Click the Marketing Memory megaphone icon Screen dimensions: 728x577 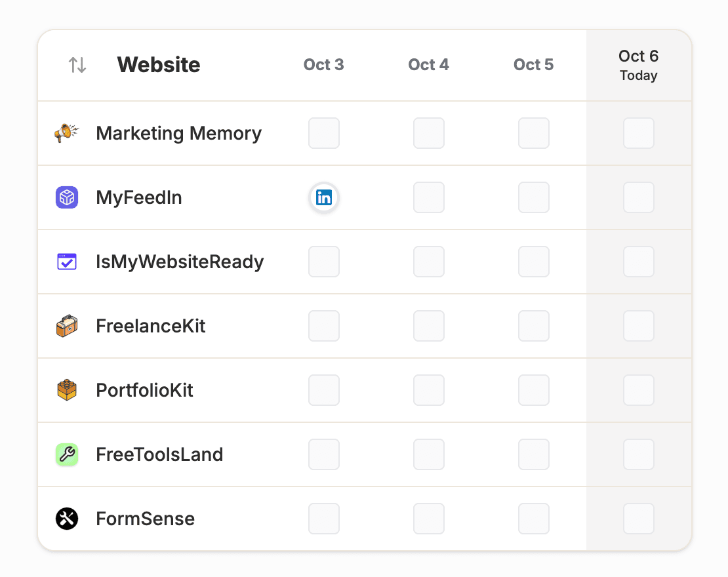click(x=66, y=133)
